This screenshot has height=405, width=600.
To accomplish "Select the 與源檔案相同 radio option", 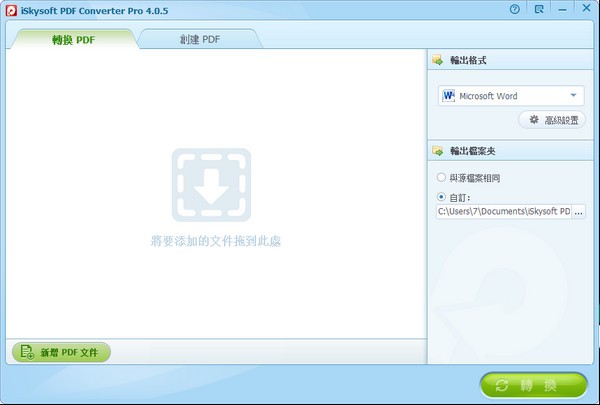I will 441,177.
